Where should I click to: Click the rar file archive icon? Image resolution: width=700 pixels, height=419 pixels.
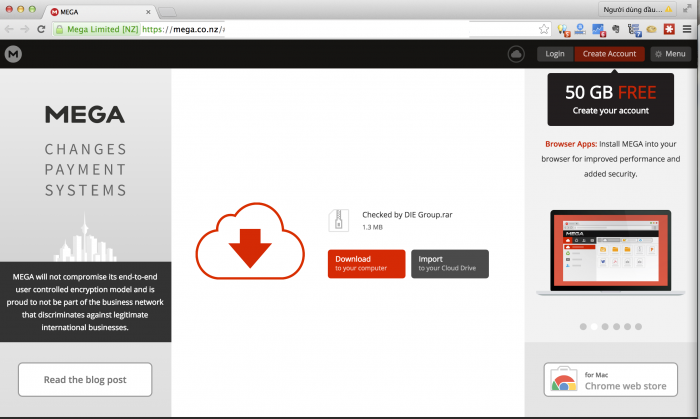[x=338, y=220]
